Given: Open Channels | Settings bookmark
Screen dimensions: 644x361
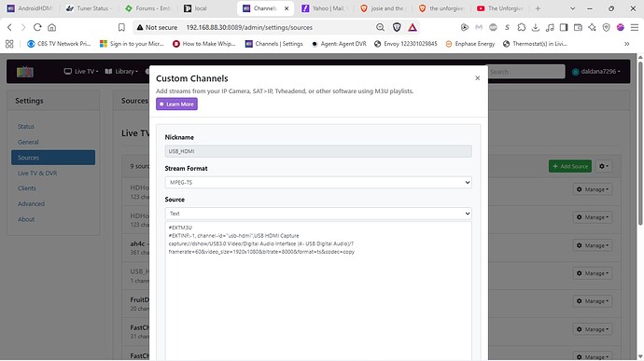Looking at the screenshot, I should coord(274,44).
